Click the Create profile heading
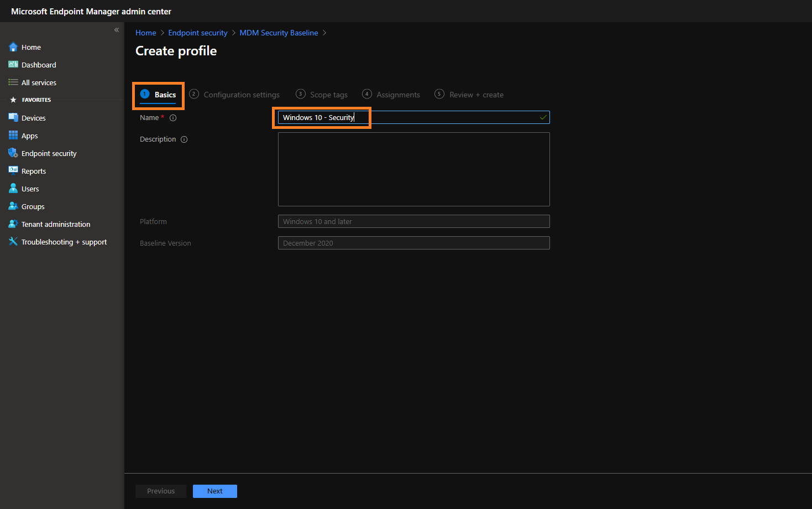Image resolution: width=812 pixels, height=509 pixels. tap(176, 51)
